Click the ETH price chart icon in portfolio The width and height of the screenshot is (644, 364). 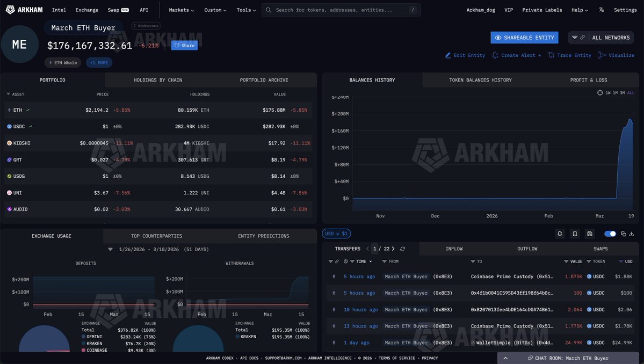(x=27, y=110)
